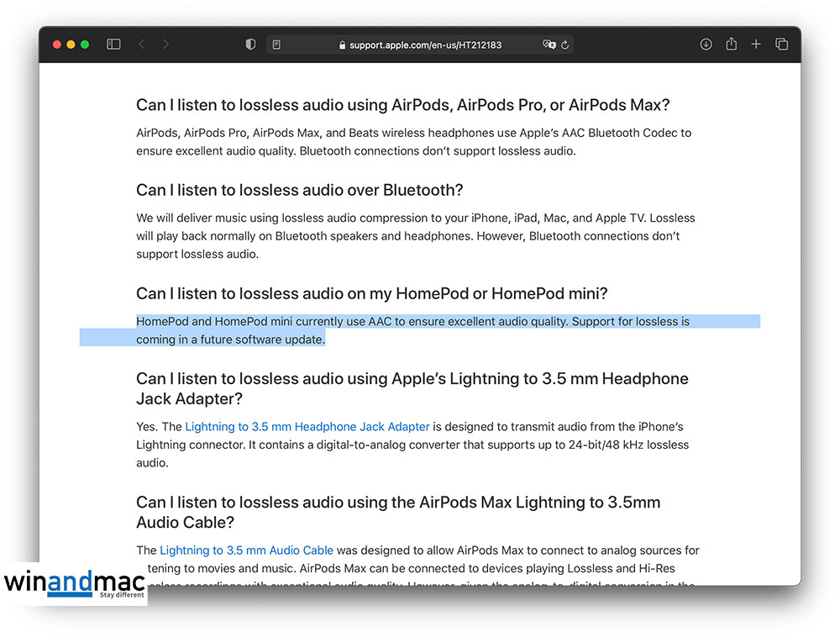Go back to the previous page
Screen dimensions: 840x637
[141, 45]
